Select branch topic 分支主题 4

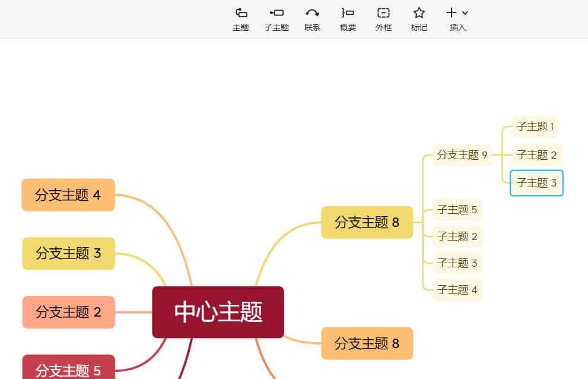(x=68, y=195)
